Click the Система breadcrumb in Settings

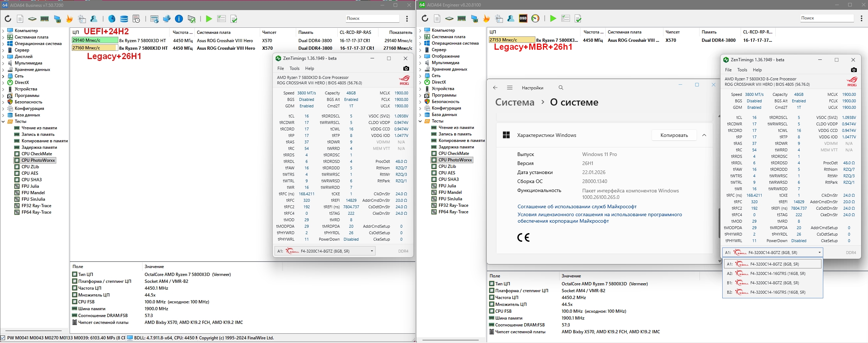[515, 102]
